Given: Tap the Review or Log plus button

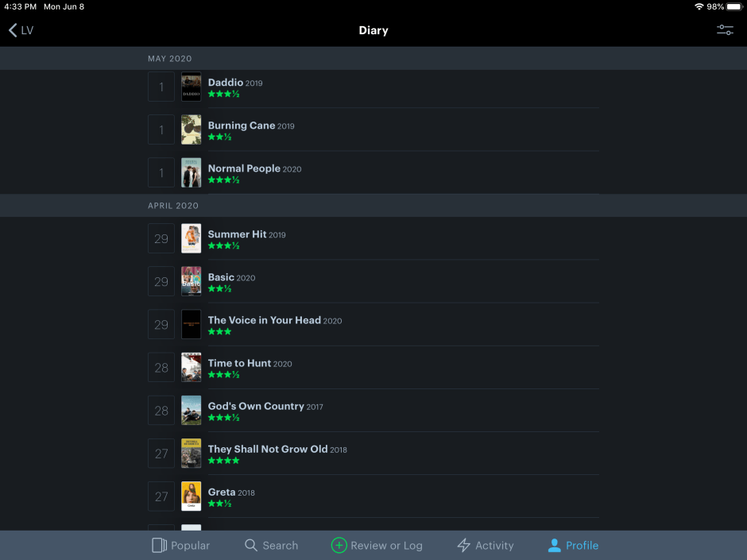Looking at the screenshot, I should click(x=339, y=546).
